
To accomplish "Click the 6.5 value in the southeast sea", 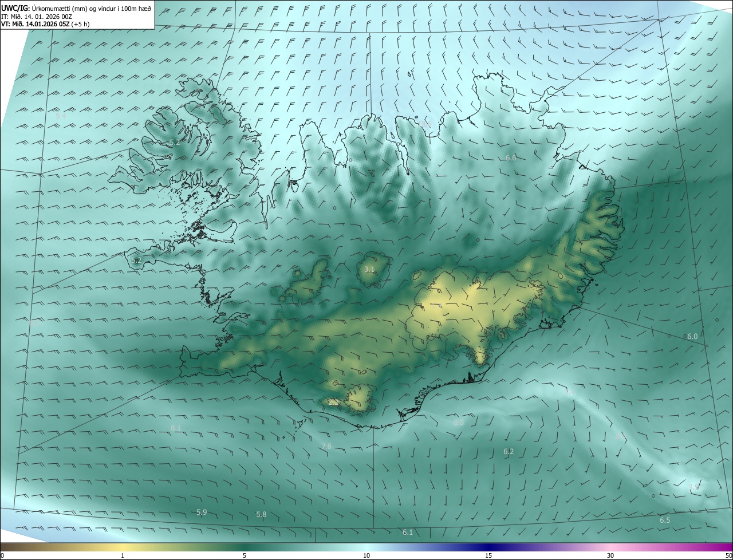I will click(665, 520).
